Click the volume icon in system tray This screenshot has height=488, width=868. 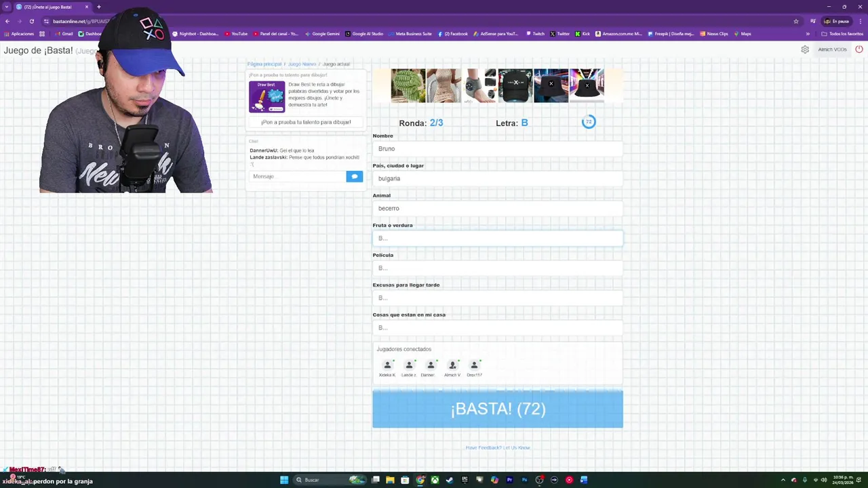tap(824, 480)
